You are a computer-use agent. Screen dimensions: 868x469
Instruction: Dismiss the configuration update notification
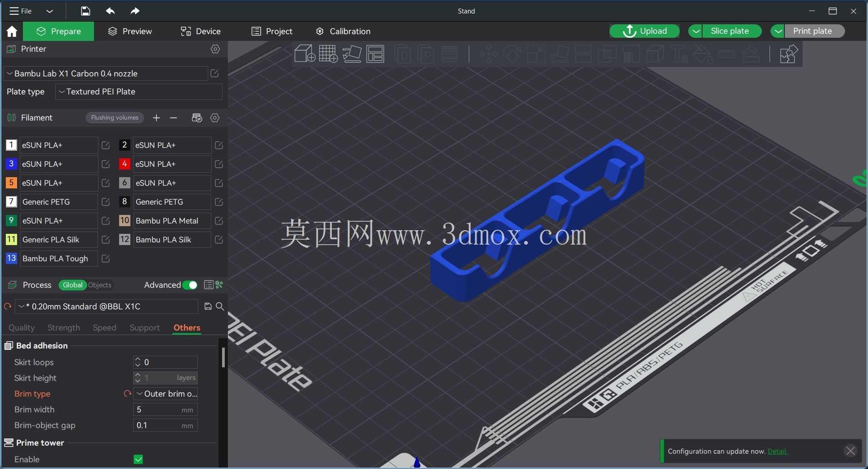tap(850, 451)
